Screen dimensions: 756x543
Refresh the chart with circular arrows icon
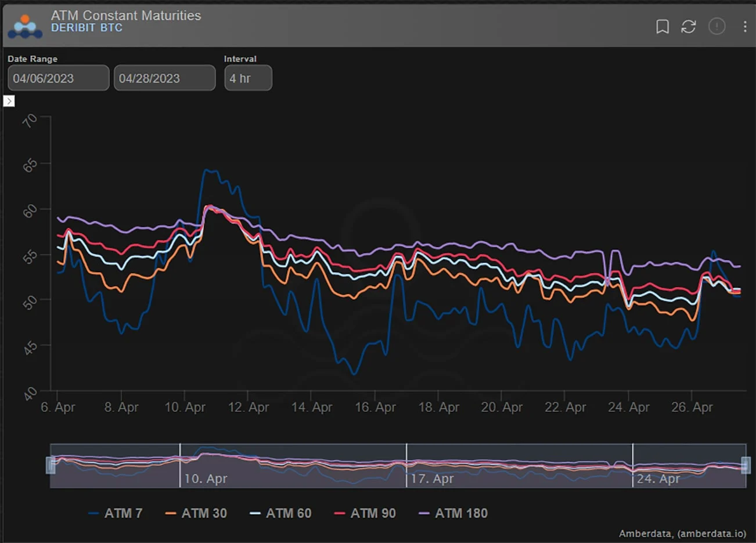coord(689,27)
